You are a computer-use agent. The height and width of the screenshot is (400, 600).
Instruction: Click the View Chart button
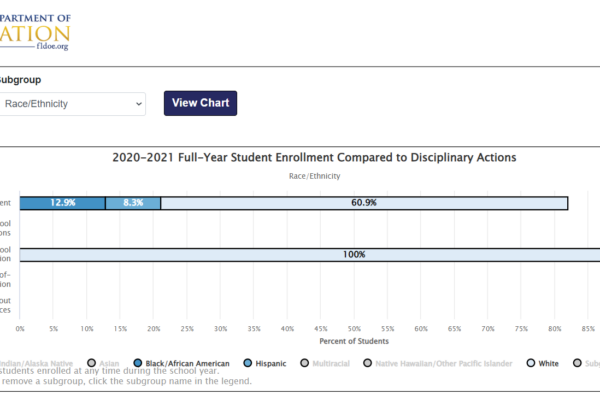(x=201, y=103)
